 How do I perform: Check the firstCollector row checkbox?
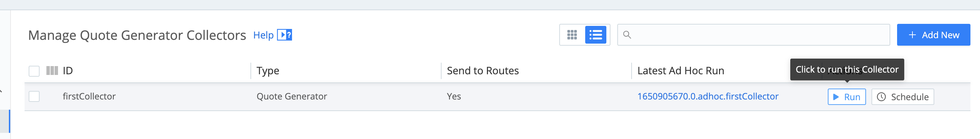point(34,96)
